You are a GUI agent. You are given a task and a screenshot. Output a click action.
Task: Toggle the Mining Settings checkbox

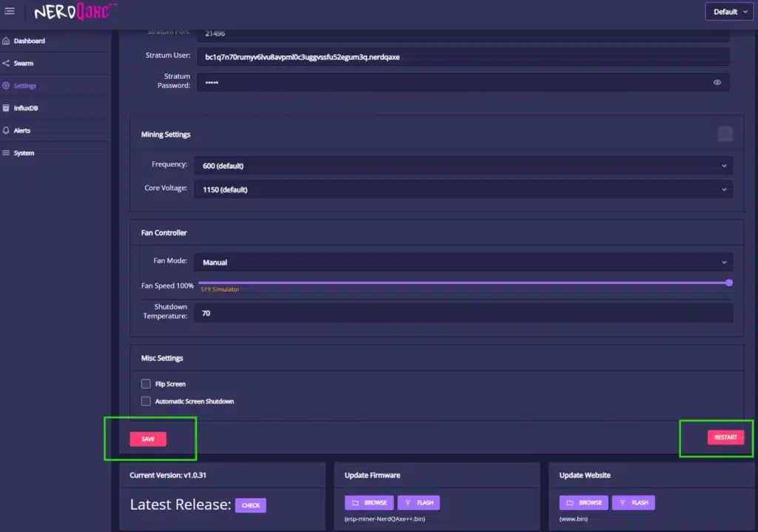click(x=725, y=134)
